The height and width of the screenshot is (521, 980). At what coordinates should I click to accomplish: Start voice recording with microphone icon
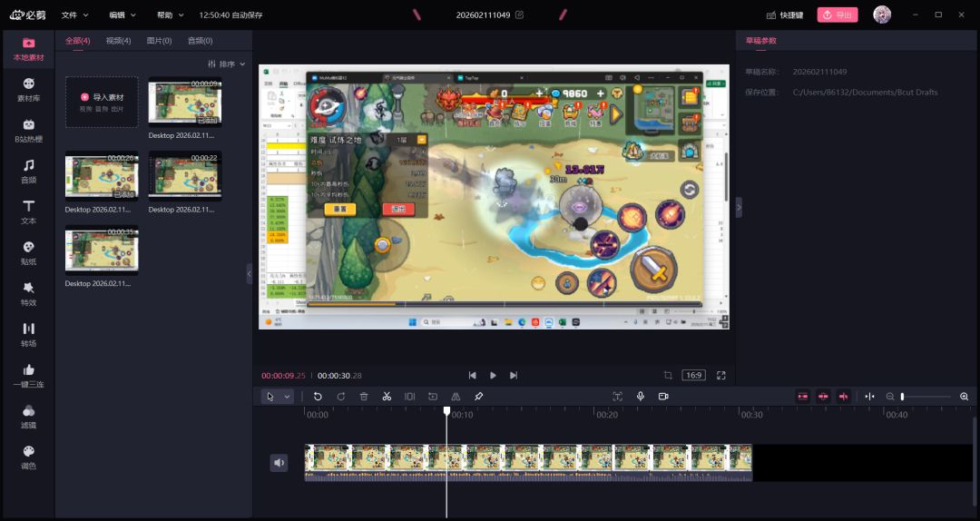[x=640, y=397]
